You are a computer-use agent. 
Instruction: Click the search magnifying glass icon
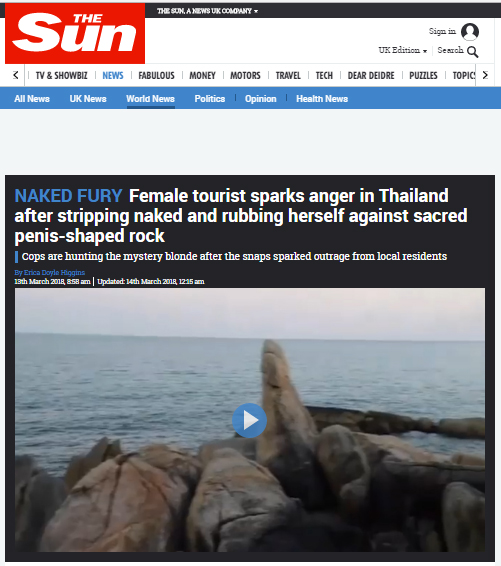pyautogui.click(x=472, y=52)
